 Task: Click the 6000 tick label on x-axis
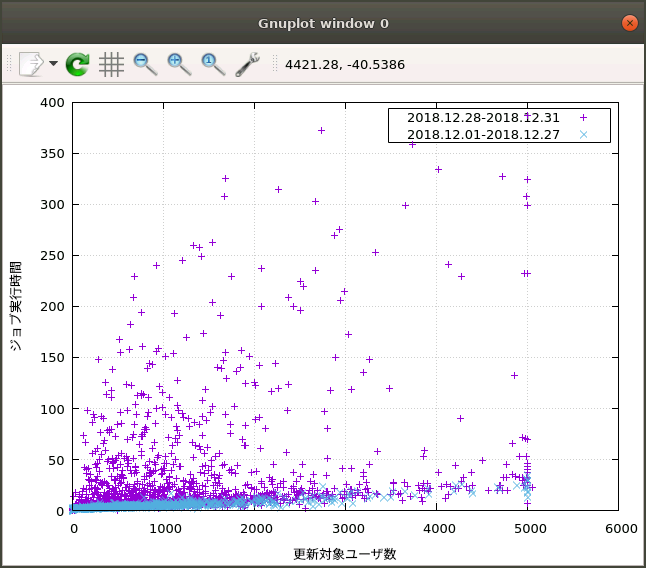(x=619, y=527)
